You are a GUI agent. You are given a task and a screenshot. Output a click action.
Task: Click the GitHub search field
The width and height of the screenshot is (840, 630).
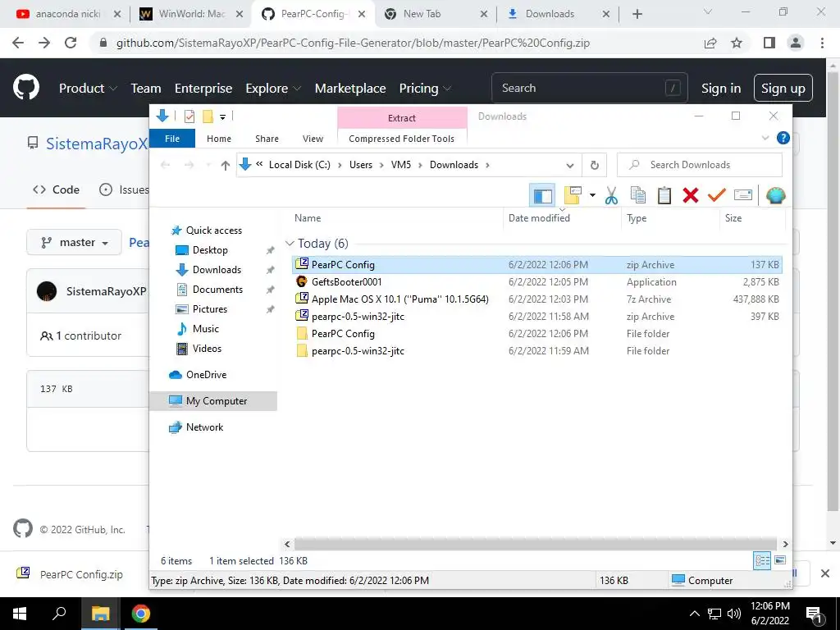point(589,88)
